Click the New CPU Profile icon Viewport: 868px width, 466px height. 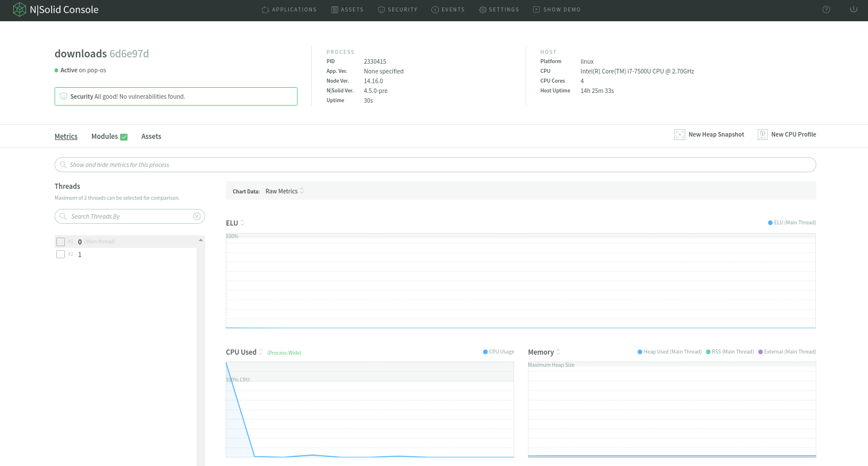pyautogui.click(x=762, y=134)
